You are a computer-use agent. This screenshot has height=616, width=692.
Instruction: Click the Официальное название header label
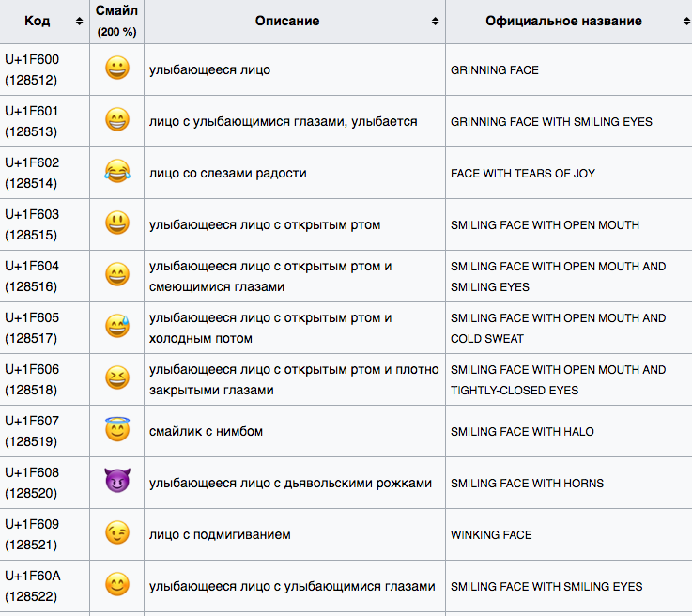click(x=563, y=21)
